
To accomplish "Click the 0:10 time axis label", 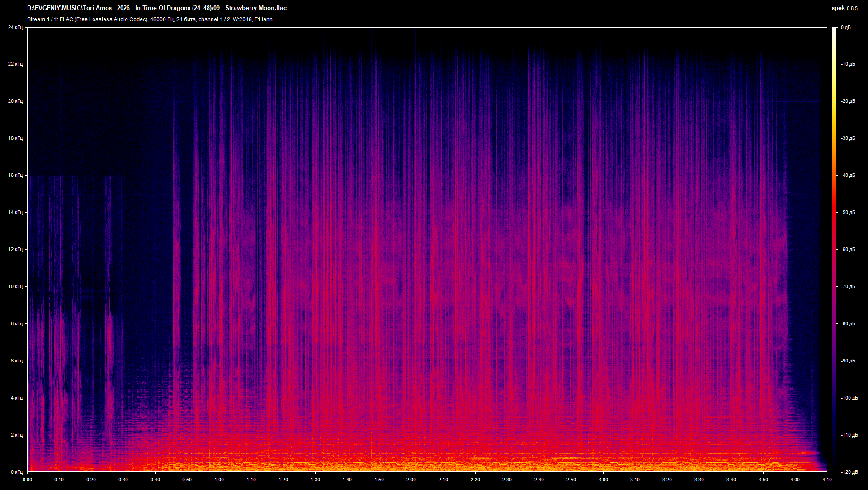I will [59, 480].
